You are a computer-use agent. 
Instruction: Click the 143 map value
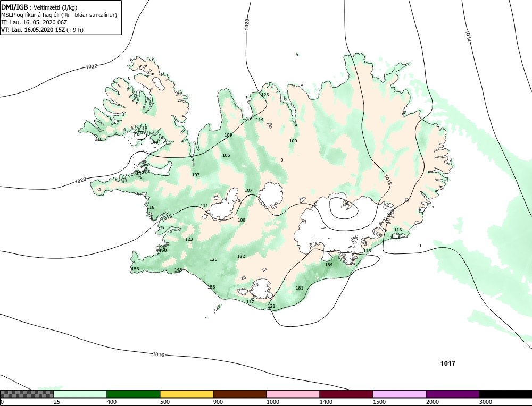coord(178,270)
